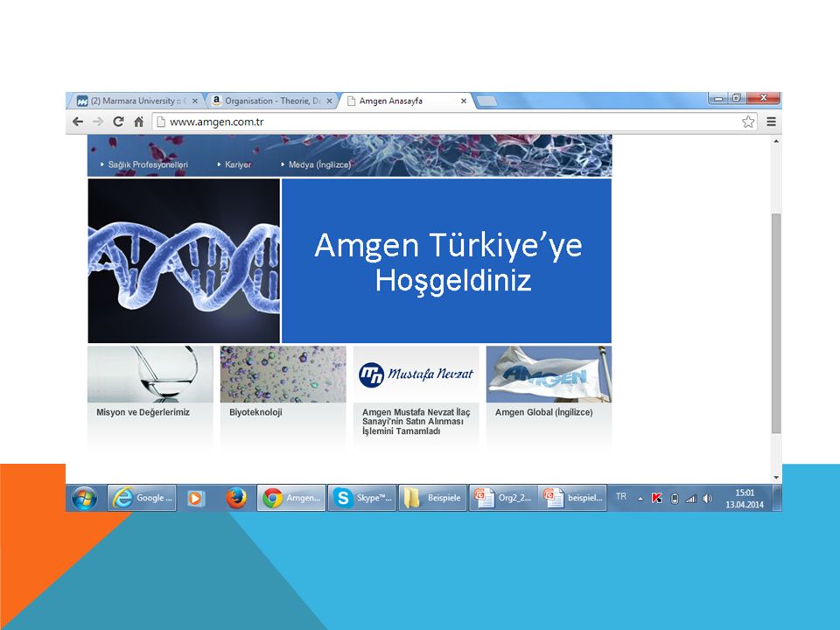This screenshot has height=630, width=840.
Task: Open the Amgen Mustafa Nevzat acquisition link
Action: pos(416,422)
